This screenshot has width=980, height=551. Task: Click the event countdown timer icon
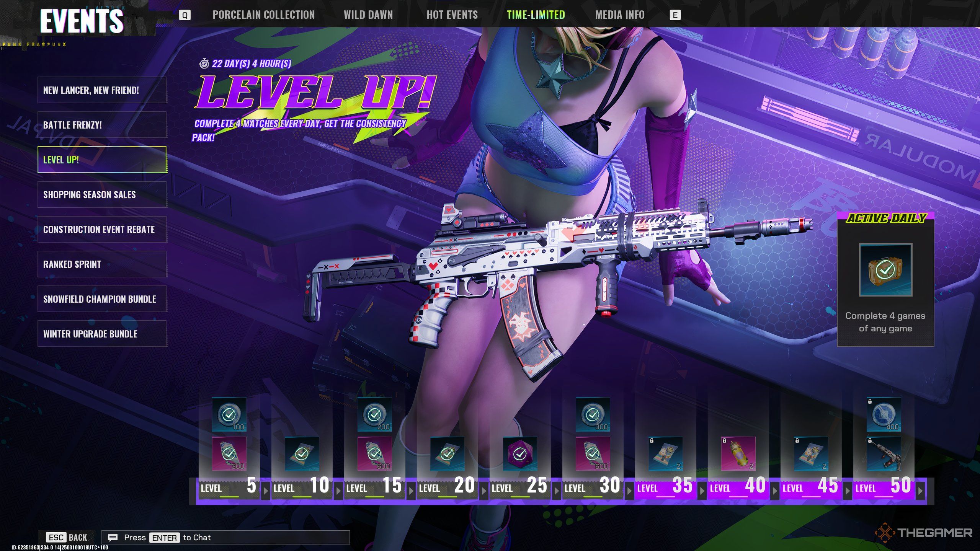pos(204,64)
